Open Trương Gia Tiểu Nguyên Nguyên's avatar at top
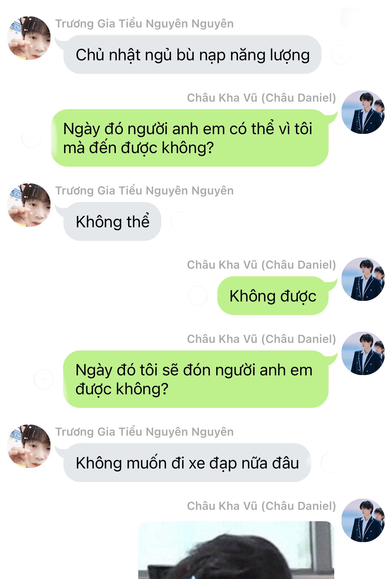392x579 pixels. 29,38
